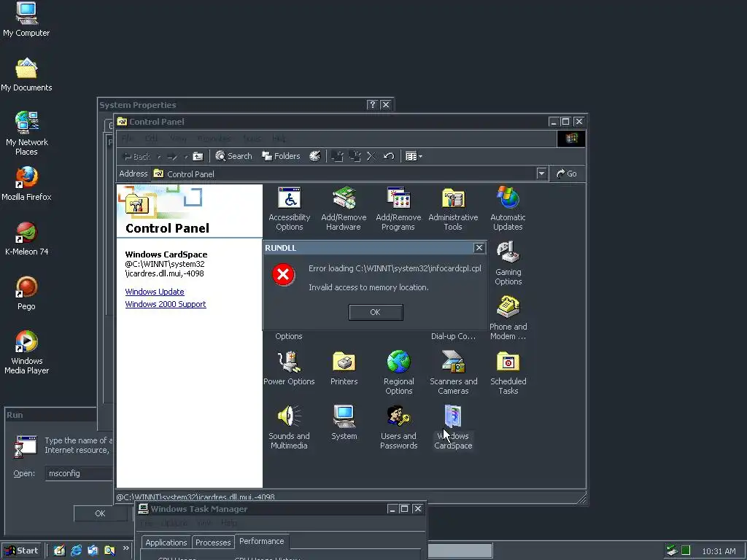Launch K-Meleon 74 desktop shortcut
Viewport: 747px width, 560px height.
(26, 238)
